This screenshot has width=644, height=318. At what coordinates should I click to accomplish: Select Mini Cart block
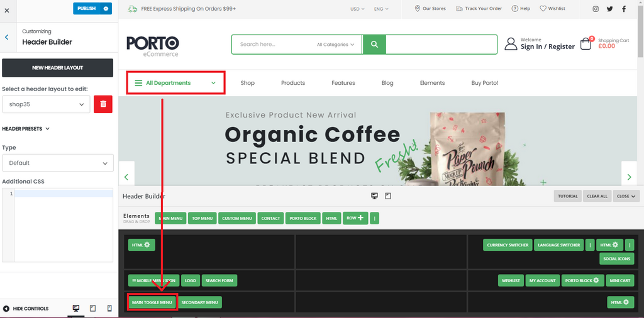click(619, 281)
